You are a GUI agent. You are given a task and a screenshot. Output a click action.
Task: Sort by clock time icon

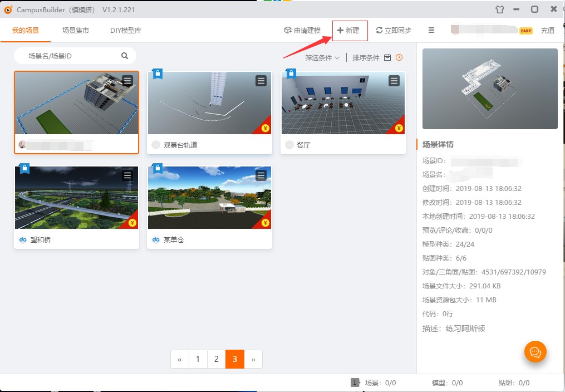[x=399, y=57]
